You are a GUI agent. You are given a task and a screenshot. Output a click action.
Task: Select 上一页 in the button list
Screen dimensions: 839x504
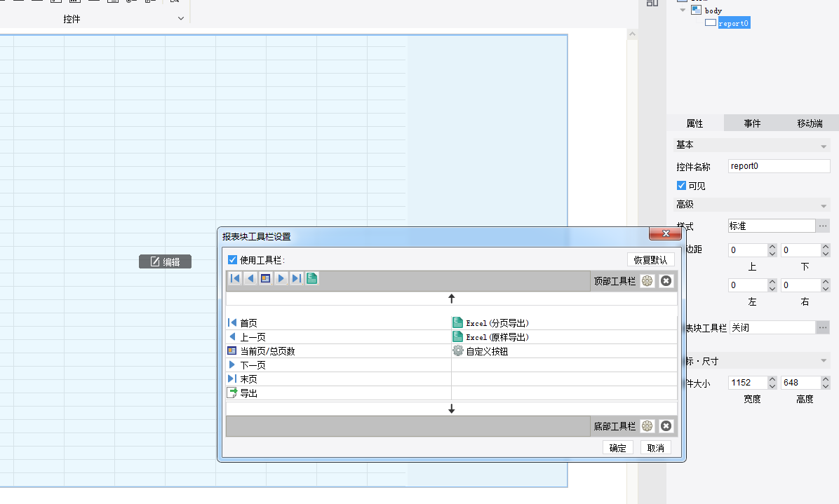click(x=339, y=337)
